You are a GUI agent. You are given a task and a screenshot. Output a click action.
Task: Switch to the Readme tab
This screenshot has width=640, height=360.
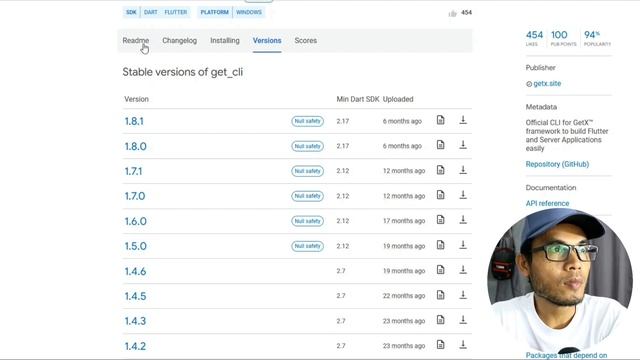click(x=136, y=40)
